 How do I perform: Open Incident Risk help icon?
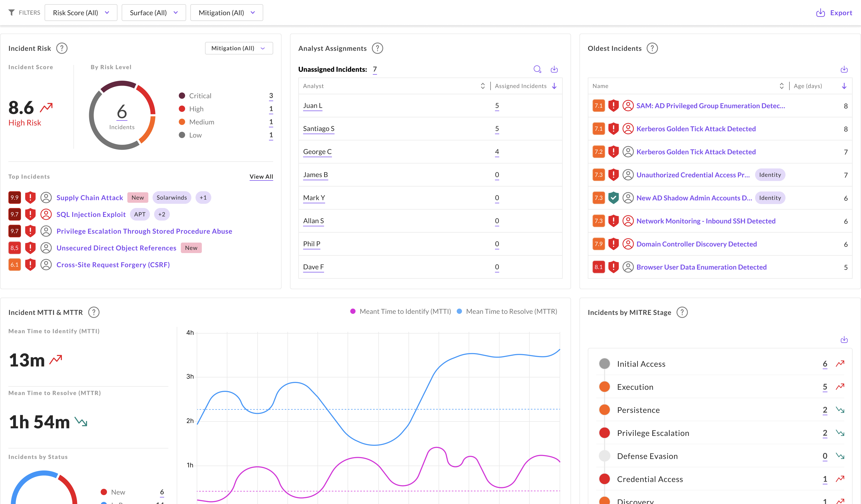[62, 48]
